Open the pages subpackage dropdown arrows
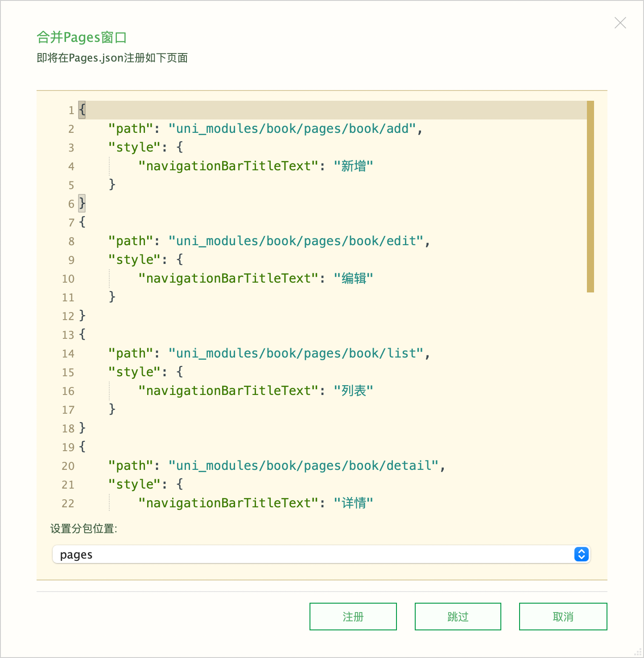 pos(581,554)
